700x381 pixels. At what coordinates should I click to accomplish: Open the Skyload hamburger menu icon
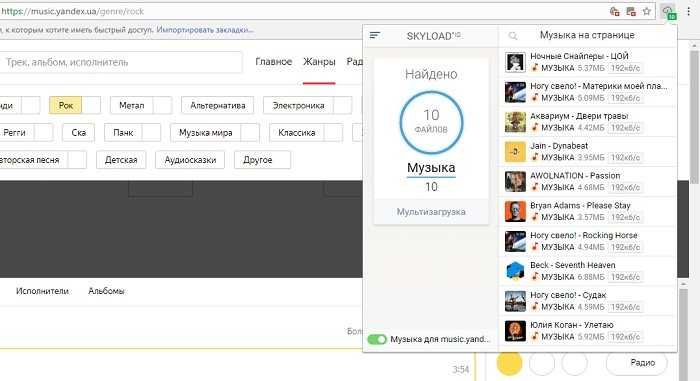coord(375,35)
